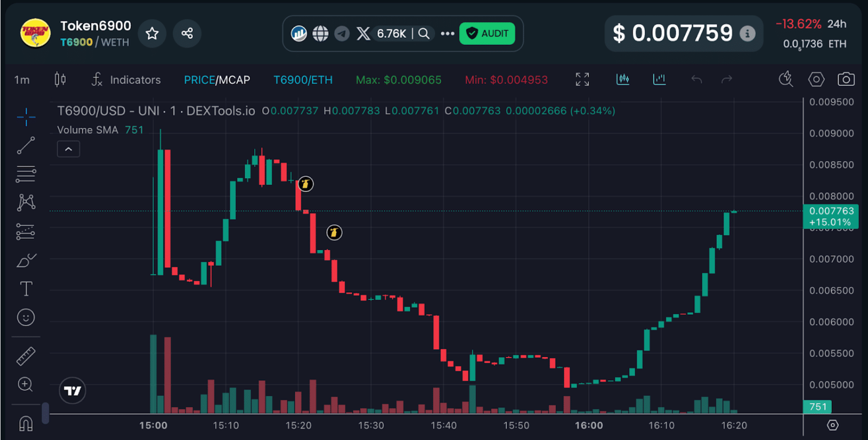Open the Indicators menu

(x=126, y=80)
